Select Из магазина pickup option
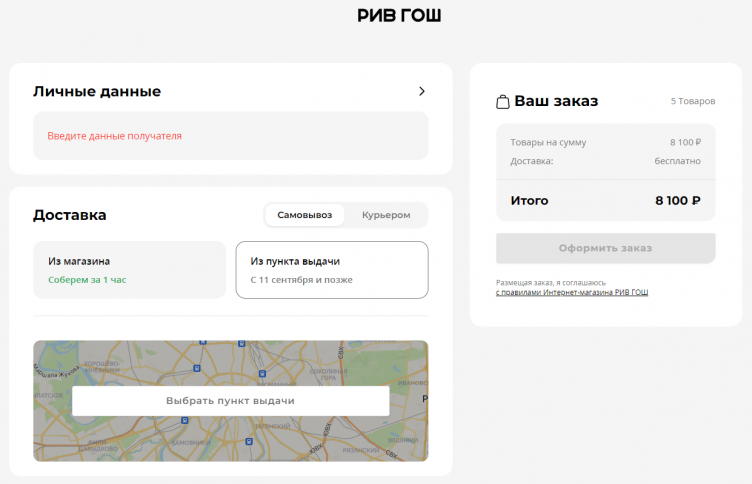 tap(129, 270)
